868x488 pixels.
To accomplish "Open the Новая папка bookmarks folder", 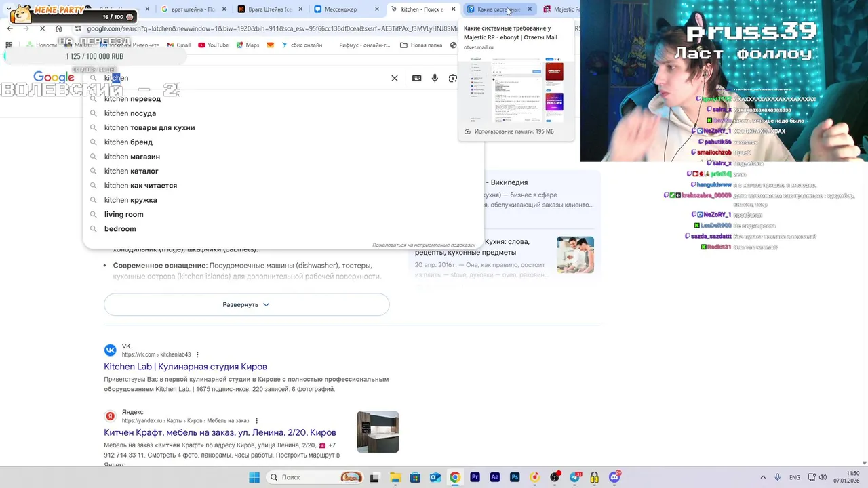I will pyautogui.click(x=421, y=45).
